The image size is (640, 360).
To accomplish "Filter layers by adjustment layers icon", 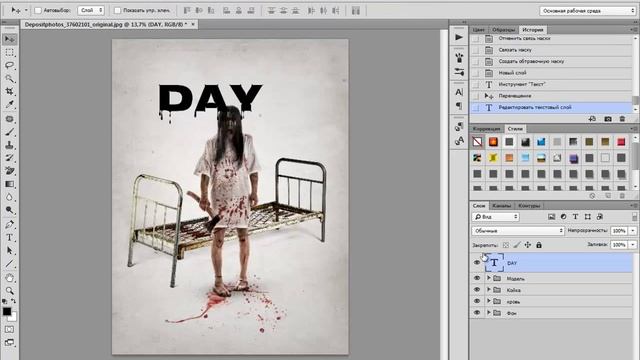I will tap(563, 217).
